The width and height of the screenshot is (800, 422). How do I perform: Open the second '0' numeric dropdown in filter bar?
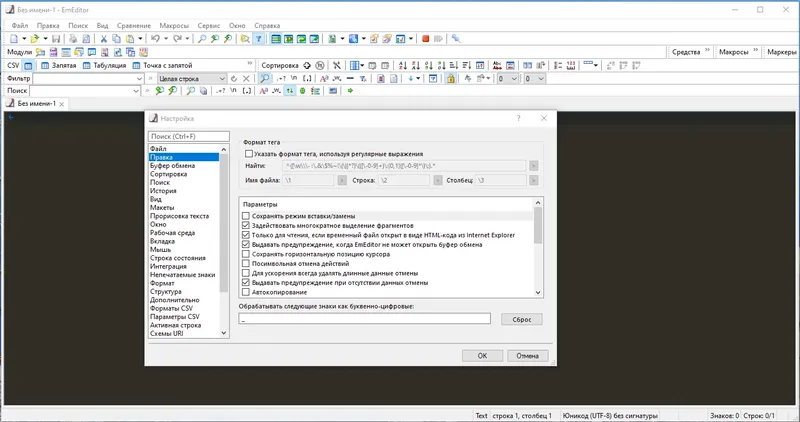(x=541, y=79)
